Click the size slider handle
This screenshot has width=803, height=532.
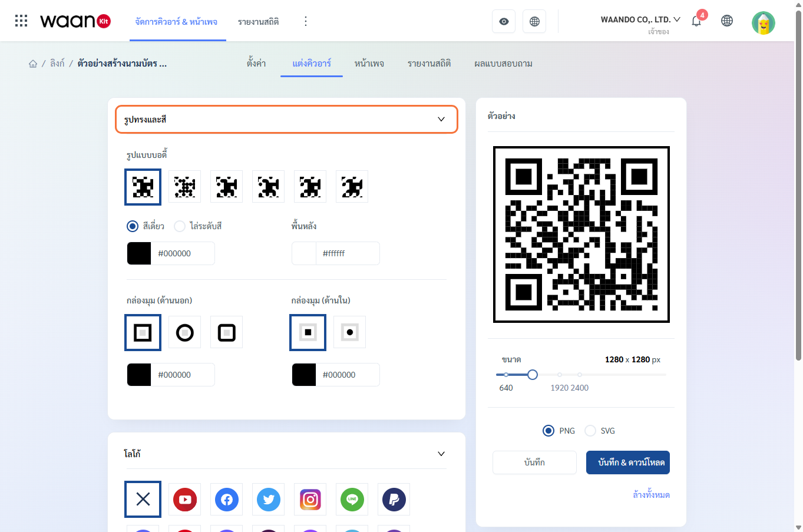533,375
